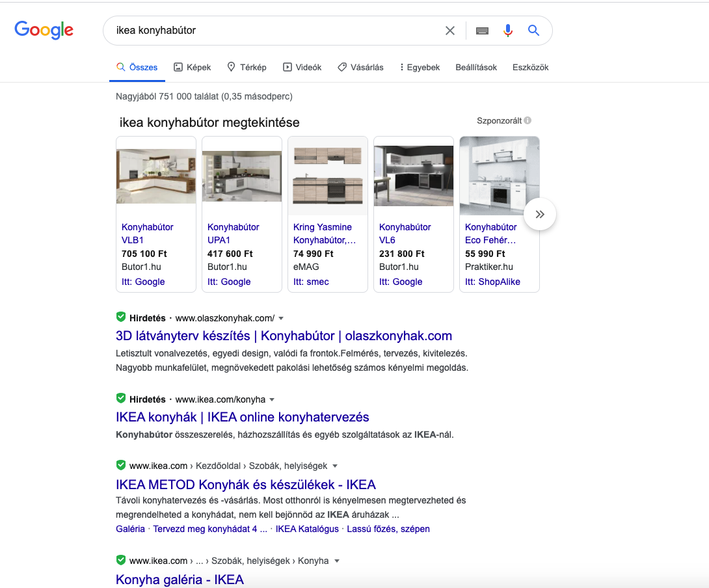Open the Egyebek menu
The image size is (709, 588).
point(420,67)
